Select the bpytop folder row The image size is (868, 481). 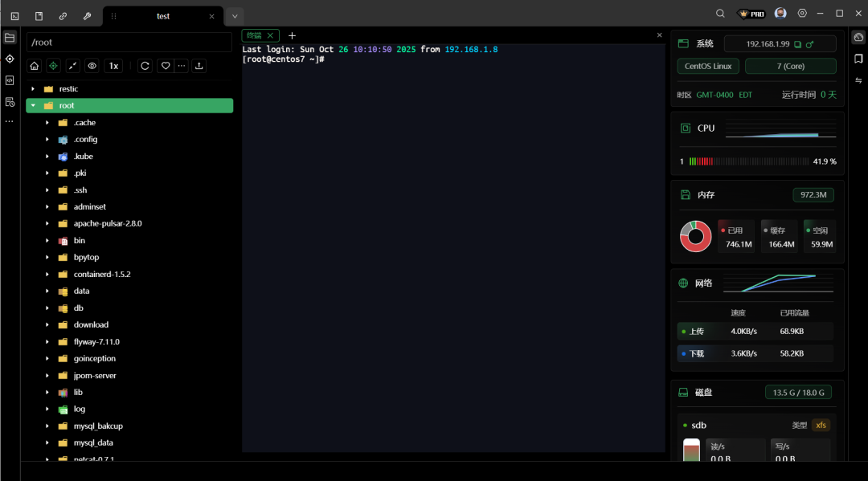[129, 257]
